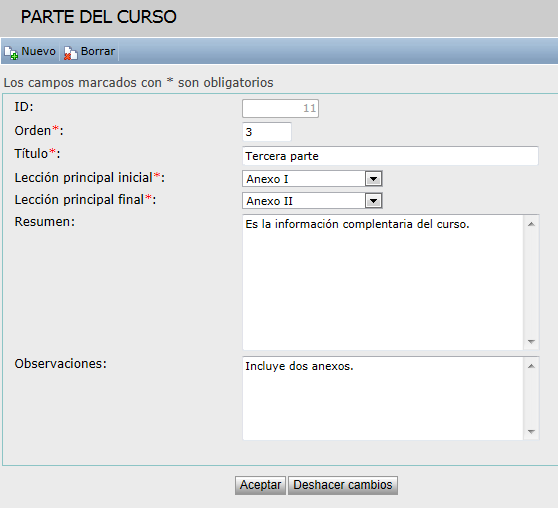The image size is (558, 508).
Task: Click the Deshacer cambios button
Action: [x=343, y=485]
